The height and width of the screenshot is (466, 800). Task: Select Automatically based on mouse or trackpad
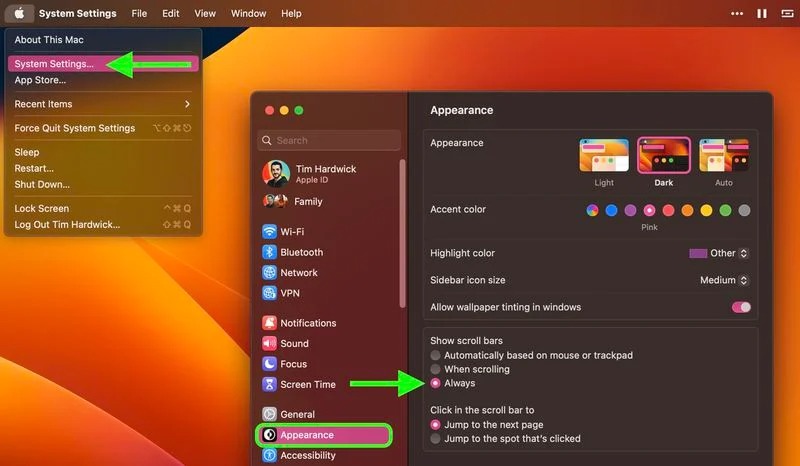[435, 355]
